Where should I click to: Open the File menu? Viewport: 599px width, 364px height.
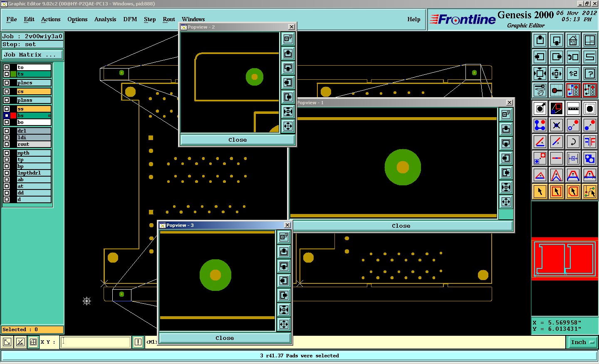[x=12, y=19]
